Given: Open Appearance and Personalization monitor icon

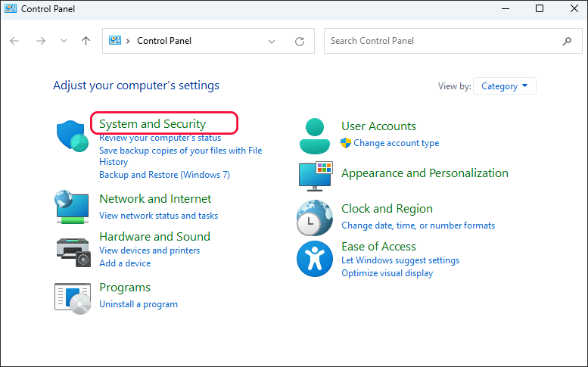Looking at the screenshot, I should click(x=314, y=176).
